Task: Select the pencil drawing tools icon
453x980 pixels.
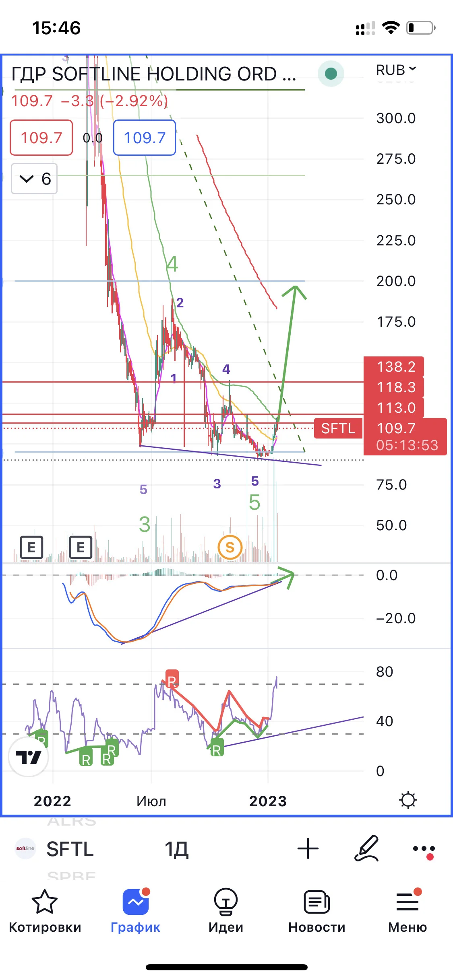Action: (x=366, y=848)
